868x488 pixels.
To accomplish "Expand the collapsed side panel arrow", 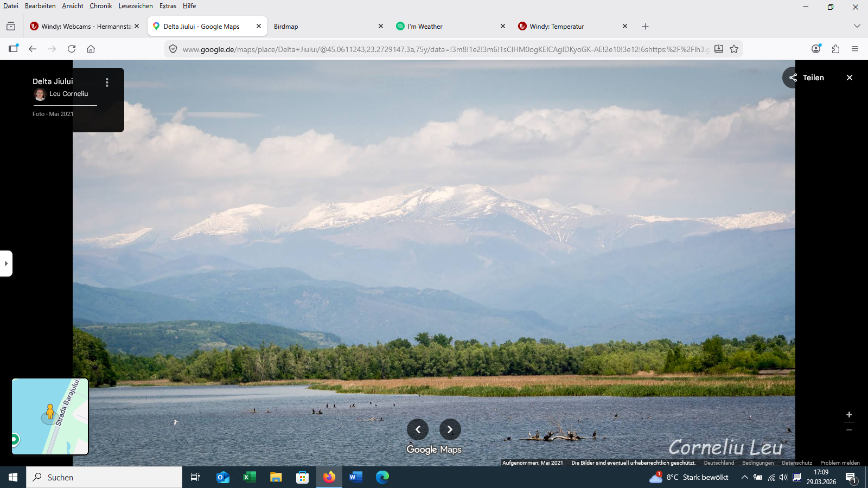I will point(6,264).
